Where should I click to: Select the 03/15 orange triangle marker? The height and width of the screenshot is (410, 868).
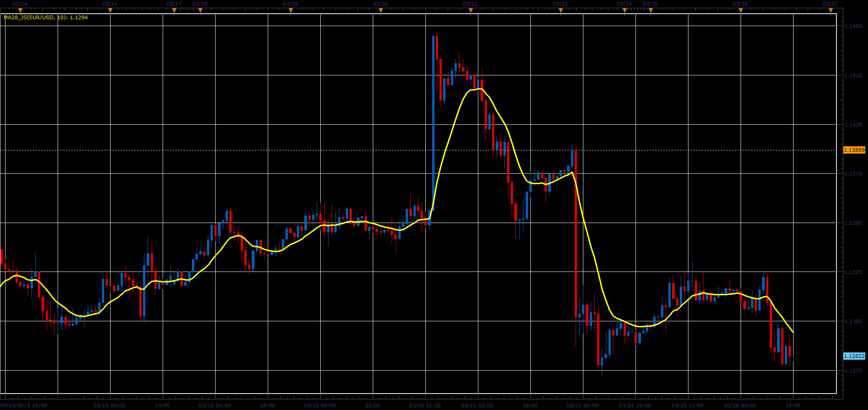(x=110, y=11)
